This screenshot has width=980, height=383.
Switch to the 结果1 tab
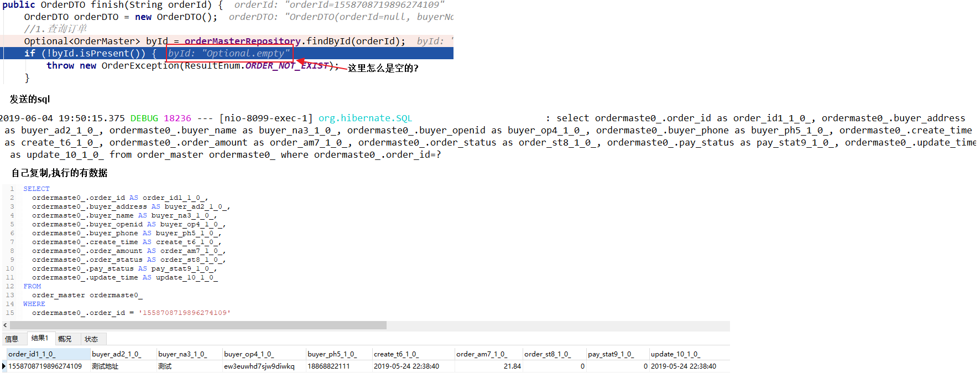(x=40, y=338)
